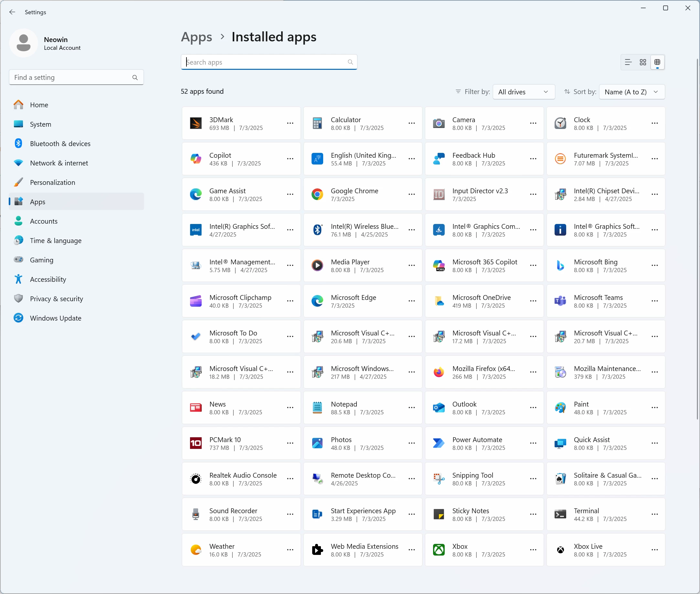This screenshot has width=700, height=594.
Task: Click the Google Chrome icon
Action: click(x=317, y=195)
